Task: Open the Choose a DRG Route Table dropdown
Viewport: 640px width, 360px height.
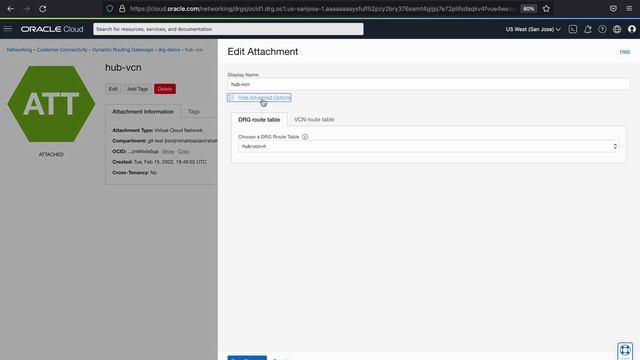Action: click(x=429, y=146)
